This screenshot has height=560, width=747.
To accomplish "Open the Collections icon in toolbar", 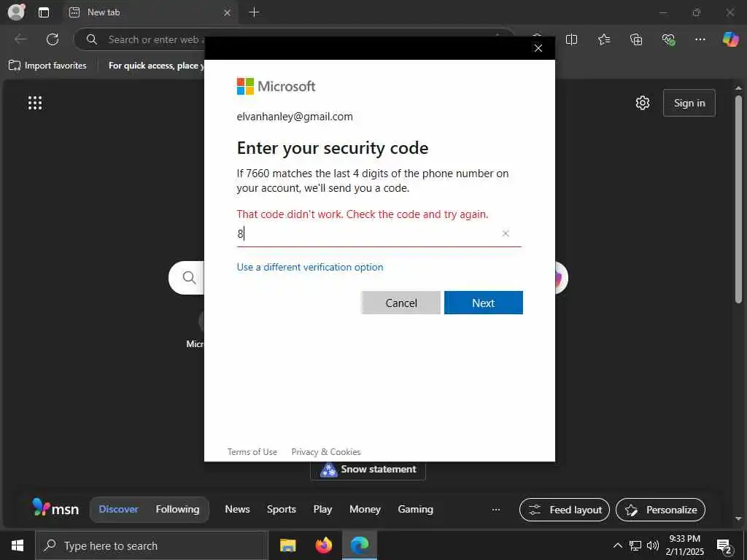I will [x=636, y=39].
